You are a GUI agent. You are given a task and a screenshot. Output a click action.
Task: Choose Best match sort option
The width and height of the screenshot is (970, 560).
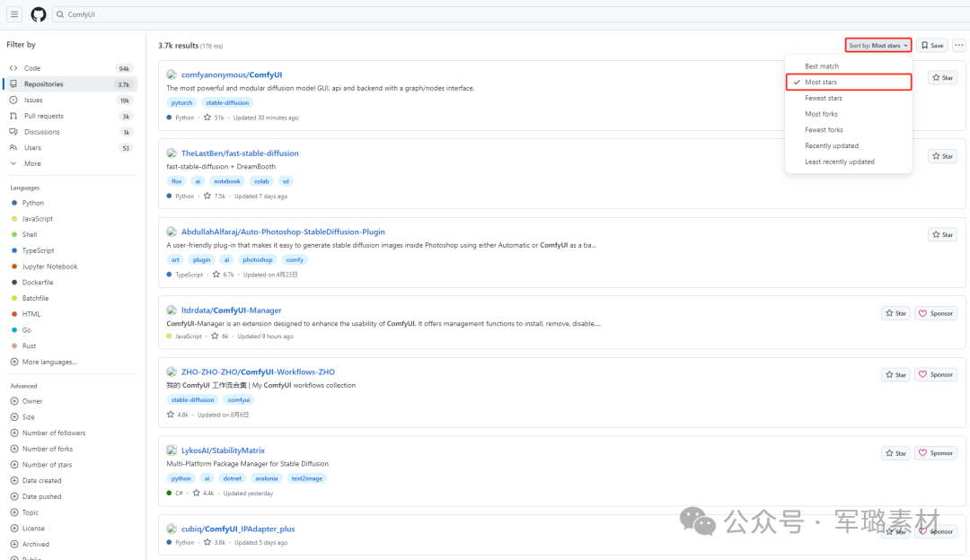point(849,66)
